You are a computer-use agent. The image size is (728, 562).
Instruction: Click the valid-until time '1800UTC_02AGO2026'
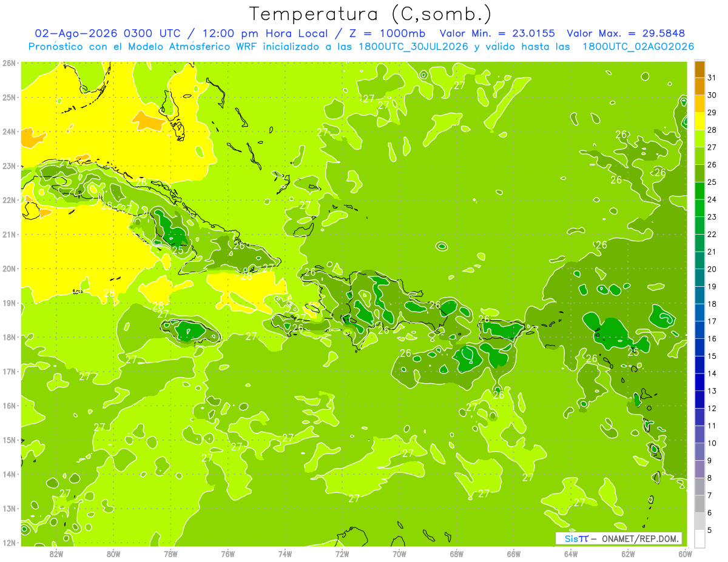[x=638, y=47]
